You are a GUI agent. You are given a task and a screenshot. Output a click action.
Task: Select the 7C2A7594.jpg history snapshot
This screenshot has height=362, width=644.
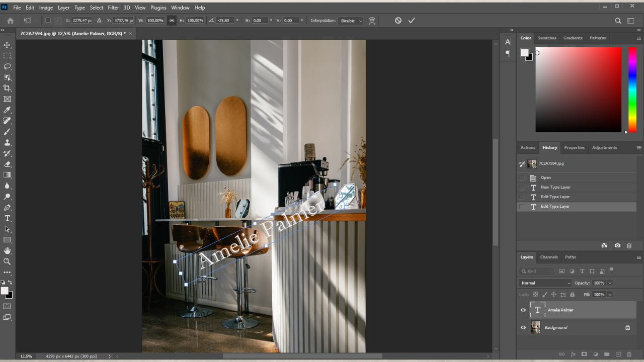[577, 163]
